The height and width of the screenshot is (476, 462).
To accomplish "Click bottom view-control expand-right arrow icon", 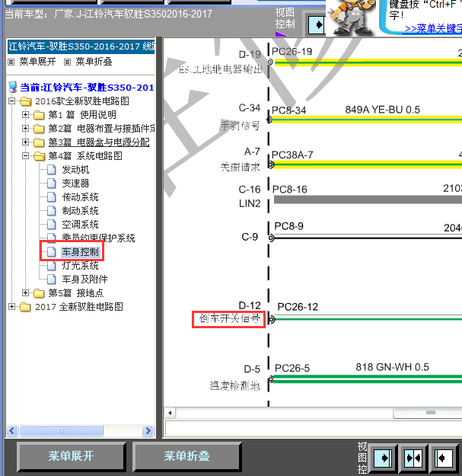I will point(383,458).
